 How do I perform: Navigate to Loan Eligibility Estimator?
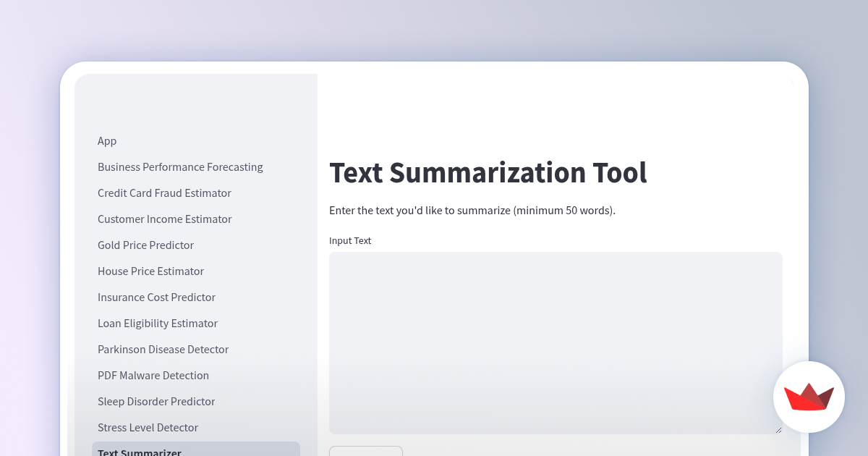pyautogui.click(x=158, y=323)
